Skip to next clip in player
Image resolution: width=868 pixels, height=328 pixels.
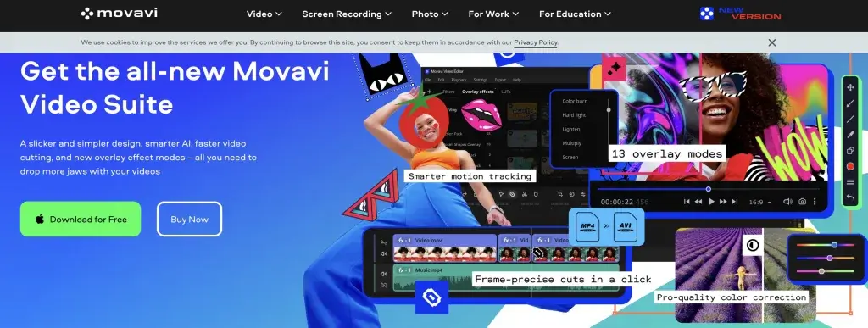pos(735,202)
